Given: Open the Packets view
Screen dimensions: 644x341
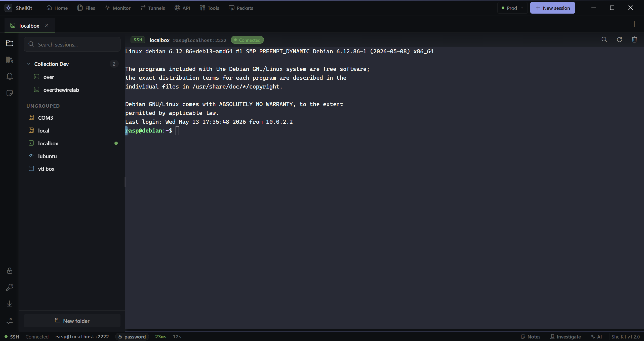Looking at the screenshot, I should point(241,8).
